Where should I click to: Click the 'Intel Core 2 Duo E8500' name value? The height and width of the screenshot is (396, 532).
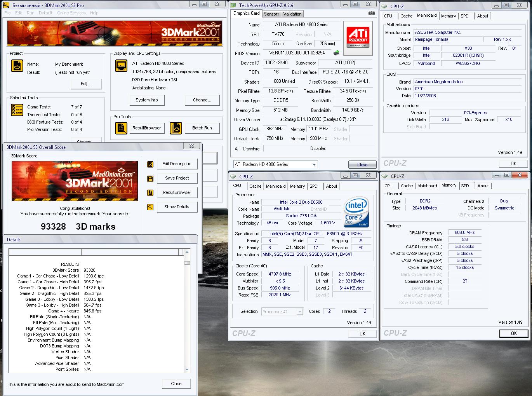pyautogui.click(x=301, y=202)
